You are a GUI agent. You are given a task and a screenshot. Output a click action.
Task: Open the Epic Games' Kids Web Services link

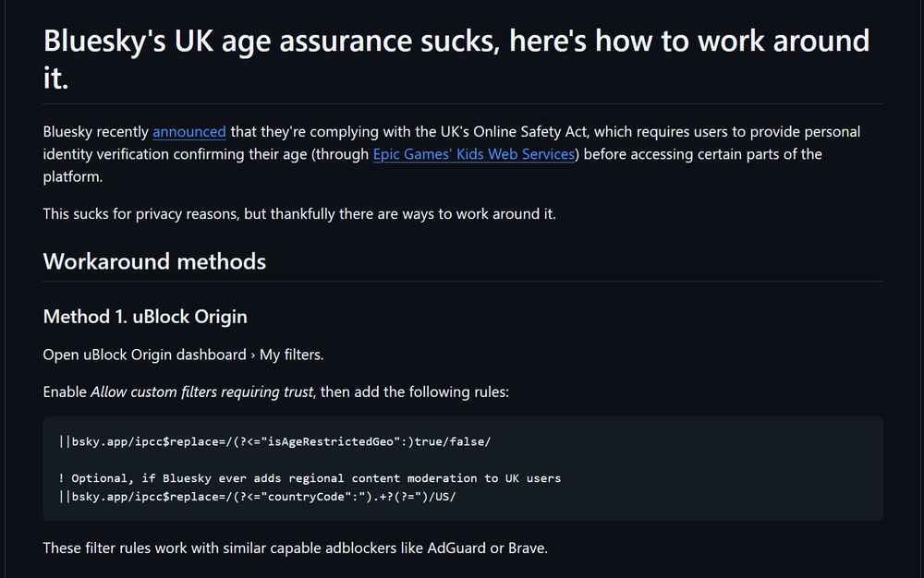473,154
